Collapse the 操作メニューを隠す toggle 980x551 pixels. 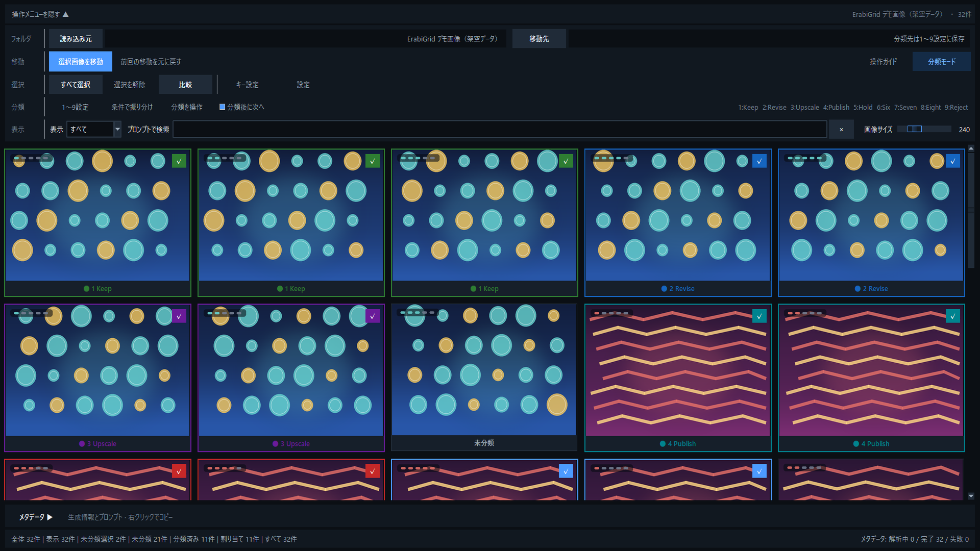coord(40,14)
